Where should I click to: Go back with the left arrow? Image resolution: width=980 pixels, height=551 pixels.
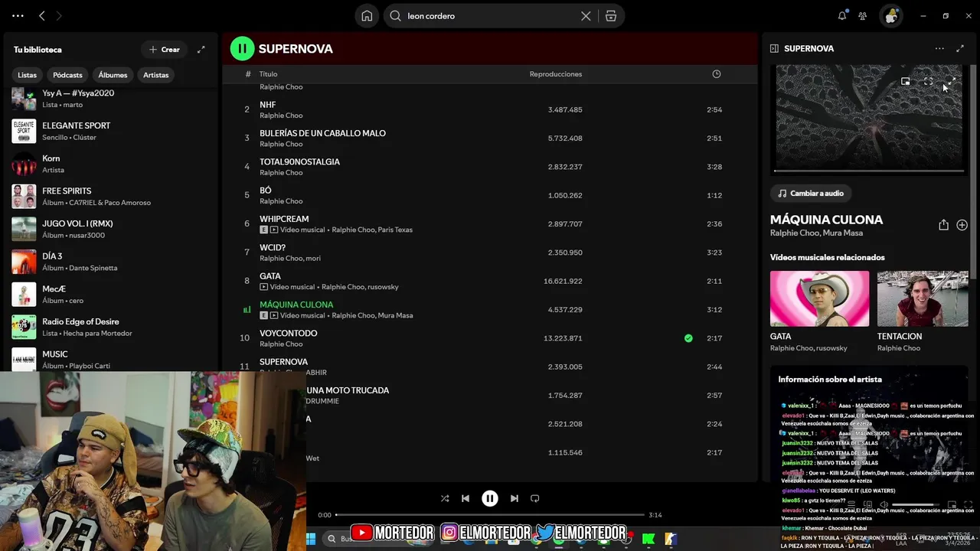tap(42, 16)
